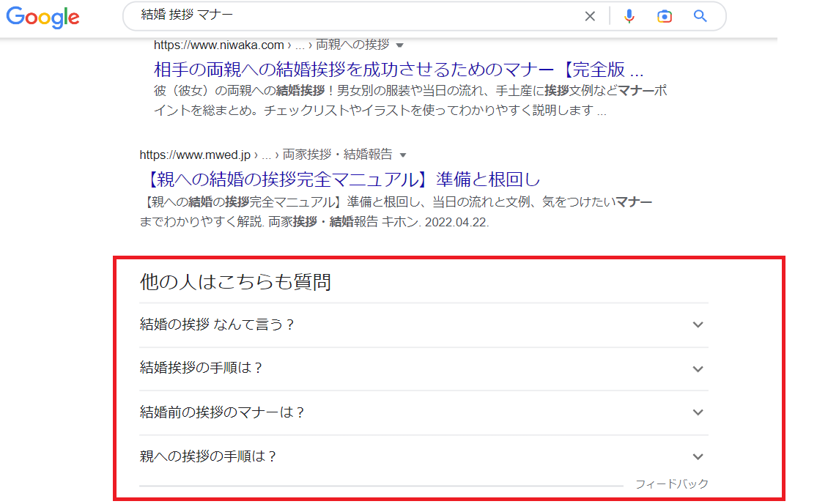The height and width of the screenshot is (504, 817).
Task: Start voice search with the microphone icon
Action: pyautogui.click(x=629, y=16)
